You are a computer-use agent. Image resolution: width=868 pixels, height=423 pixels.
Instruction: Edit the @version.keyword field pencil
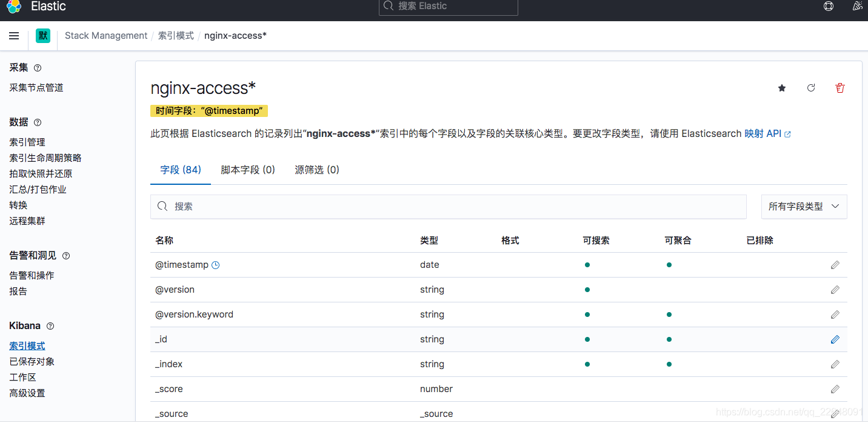tap(835, 315)
